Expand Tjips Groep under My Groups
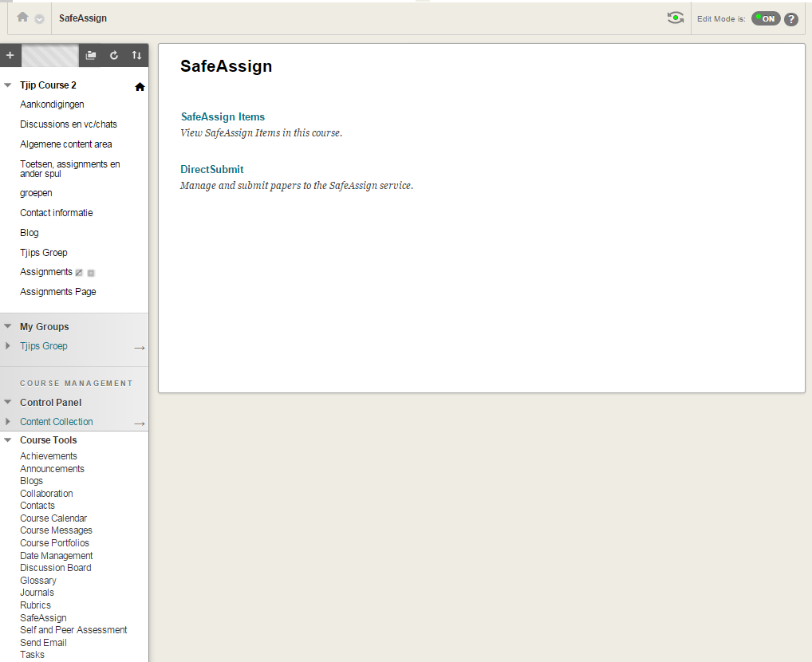The width and height of the screenshot is (812, 662). pyautogui.click(x=8, y=345)
